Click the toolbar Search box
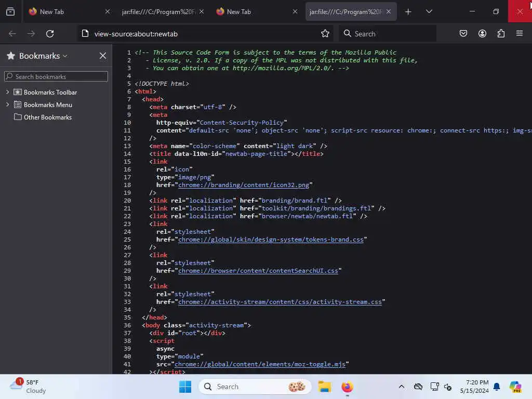Viewport: 532px width, 399px height. point(388,34)
